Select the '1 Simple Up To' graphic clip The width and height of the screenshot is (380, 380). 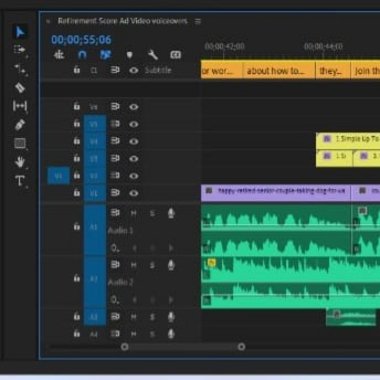(x=348, y=141)
